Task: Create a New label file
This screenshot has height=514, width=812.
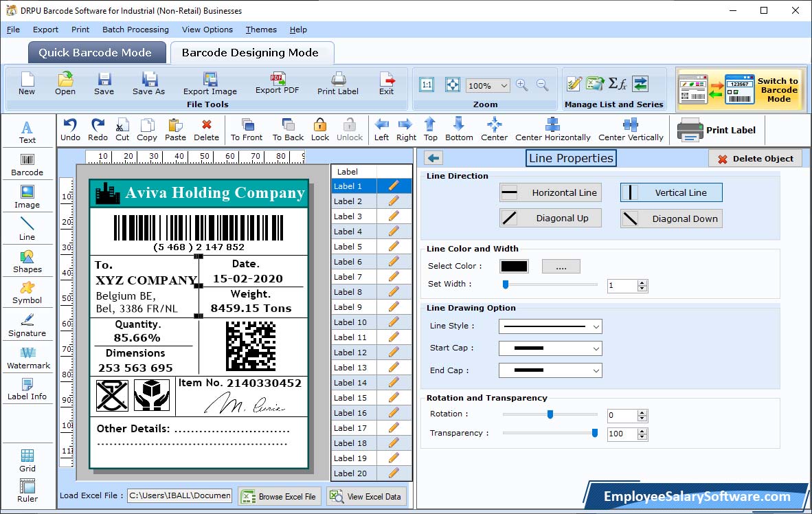Action: click(x=27, y=84)
